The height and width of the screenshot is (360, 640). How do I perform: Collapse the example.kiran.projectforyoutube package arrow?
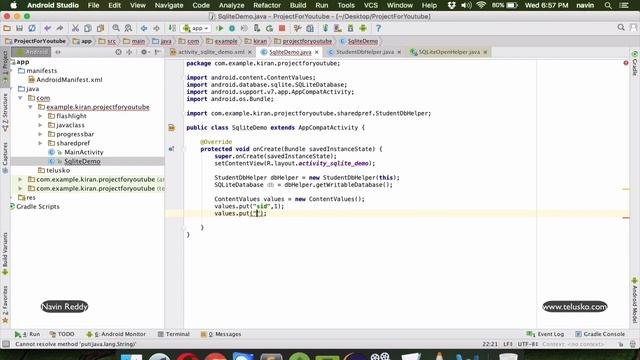pyautogui.click(x=30, y=107)
